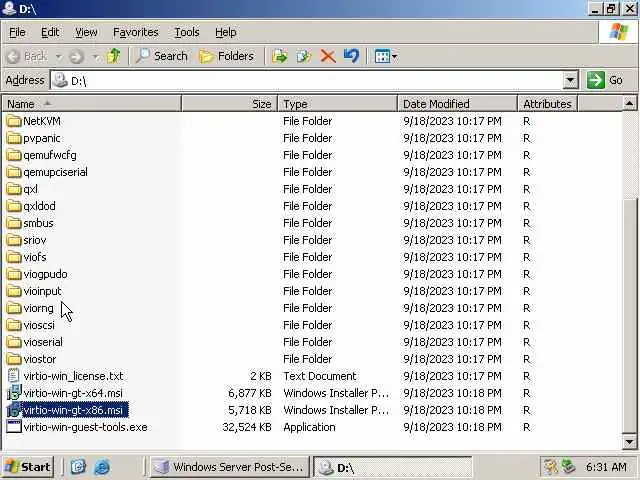
Task: Open the View menu
Action: [86, 32]
